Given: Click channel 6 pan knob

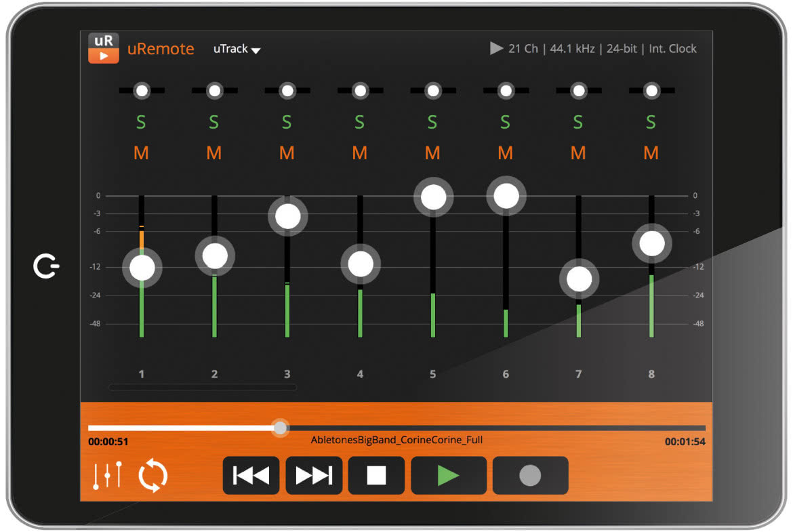Looking at the screenshot, I should pos(506,91).
